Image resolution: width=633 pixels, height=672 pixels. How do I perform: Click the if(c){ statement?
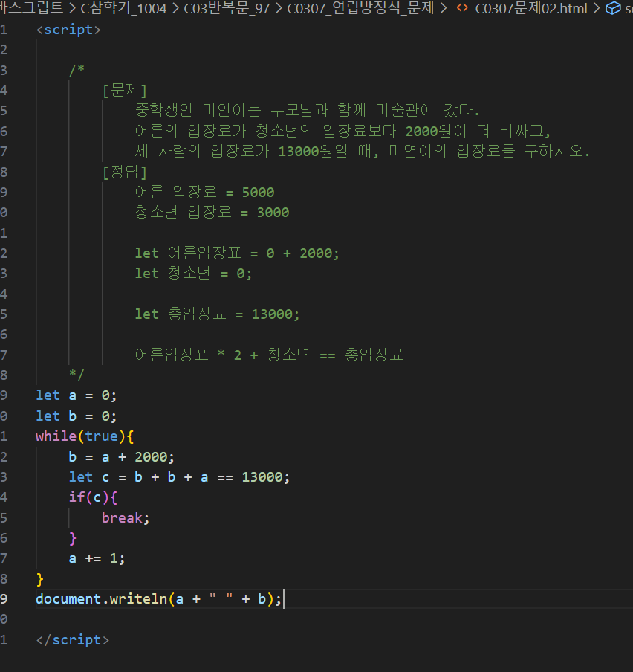(93, 497)
